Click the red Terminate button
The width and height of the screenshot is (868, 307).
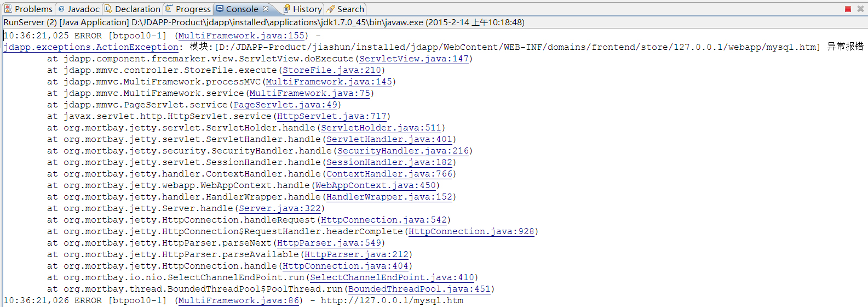pyautogui.click(x=848, y=9)
